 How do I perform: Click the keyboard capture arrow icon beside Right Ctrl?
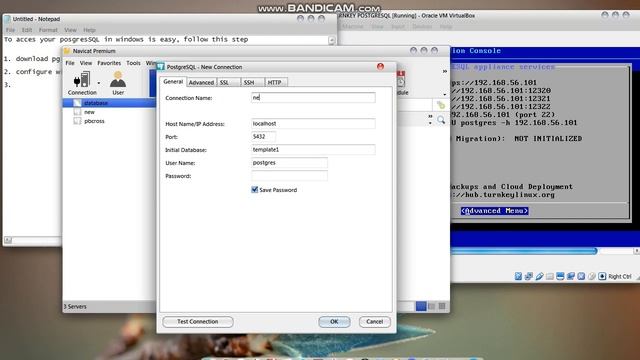point(602,276)
